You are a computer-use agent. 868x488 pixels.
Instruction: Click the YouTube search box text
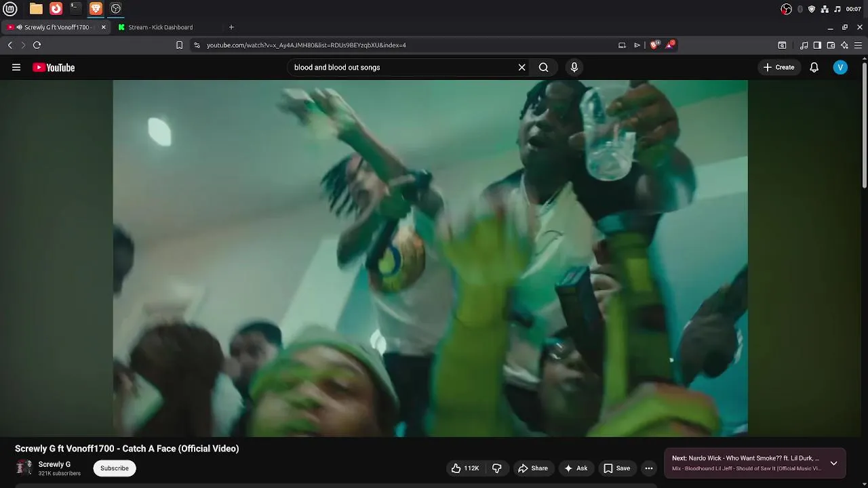click(337, 67)
